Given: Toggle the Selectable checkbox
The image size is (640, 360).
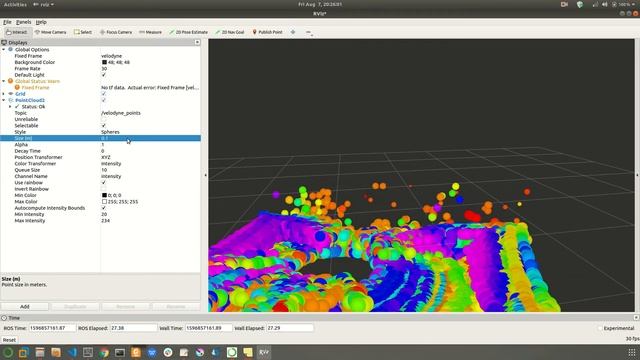Looking at the screenshot, I should coord(104,125).
